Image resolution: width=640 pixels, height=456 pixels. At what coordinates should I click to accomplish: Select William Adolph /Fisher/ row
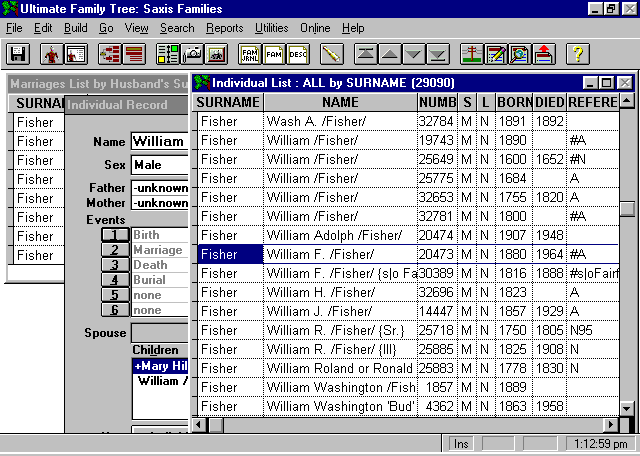coord(408,235)
